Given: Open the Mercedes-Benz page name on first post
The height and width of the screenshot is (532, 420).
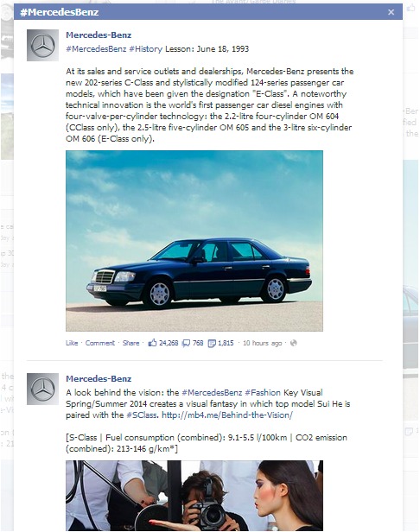Looking at the screenshot, I should [x=99, y=35].
